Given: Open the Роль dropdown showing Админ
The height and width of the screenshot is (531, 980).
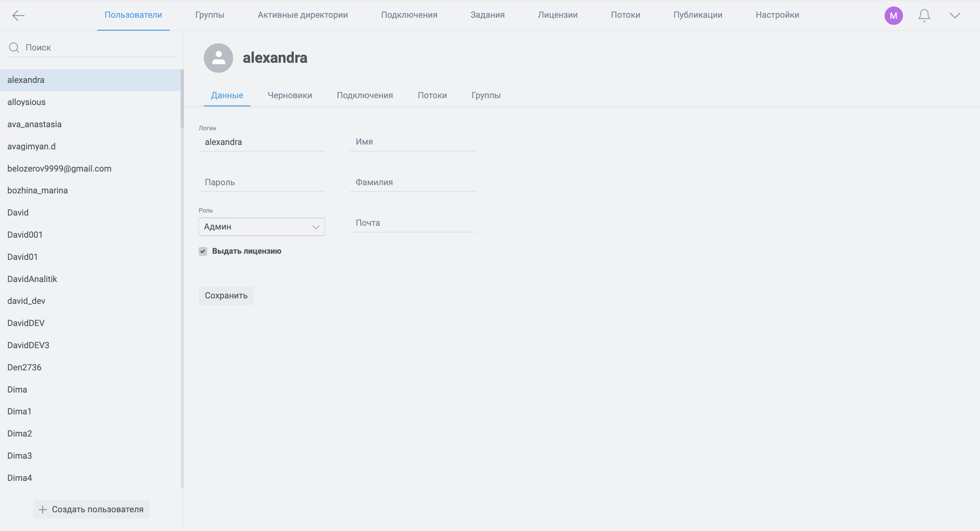Looking at the screenshot, I should [x=262, y=227].
